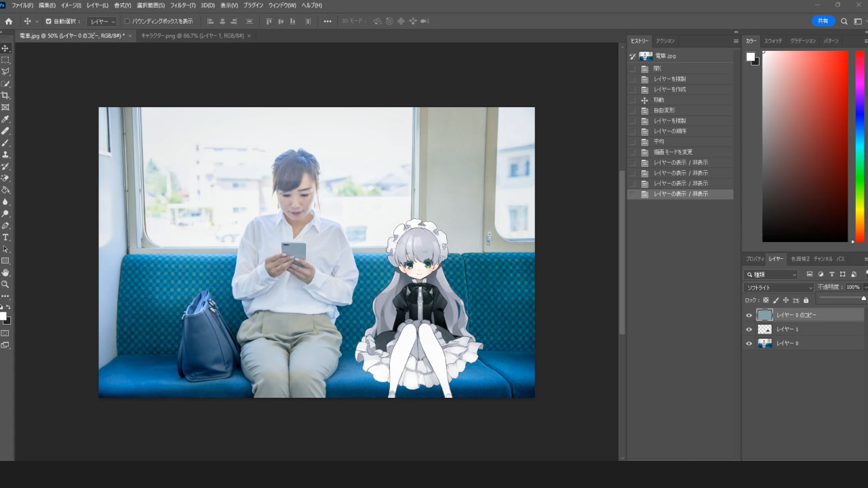This screenshot has width=868, height=488.
Task: Select the Spot Healing Brush tool
Action: pos(5,131)
